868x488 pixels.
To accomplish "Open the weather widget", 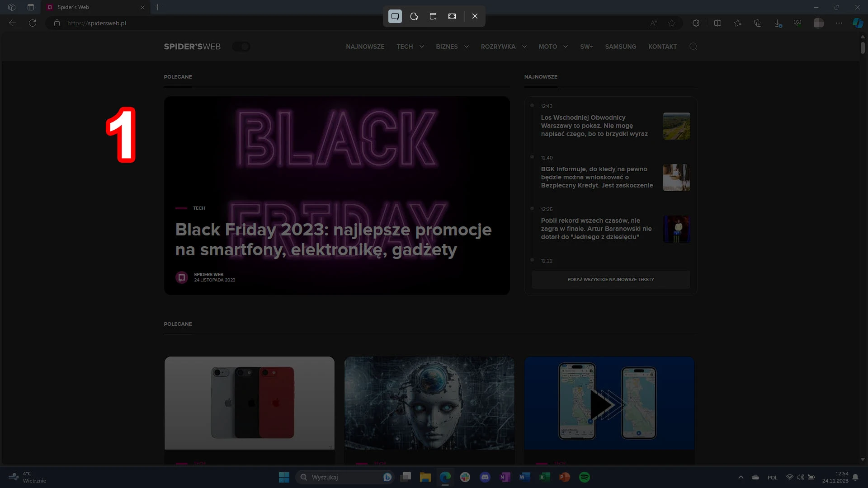I will click(28, 477).
